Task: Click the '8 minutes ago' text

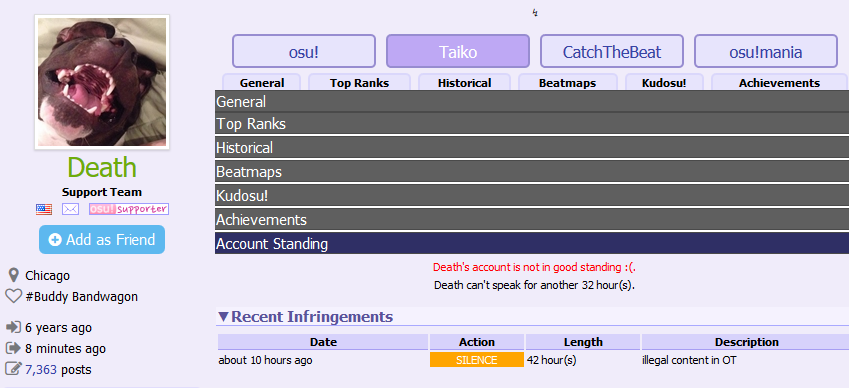Action: coord(66,348)
